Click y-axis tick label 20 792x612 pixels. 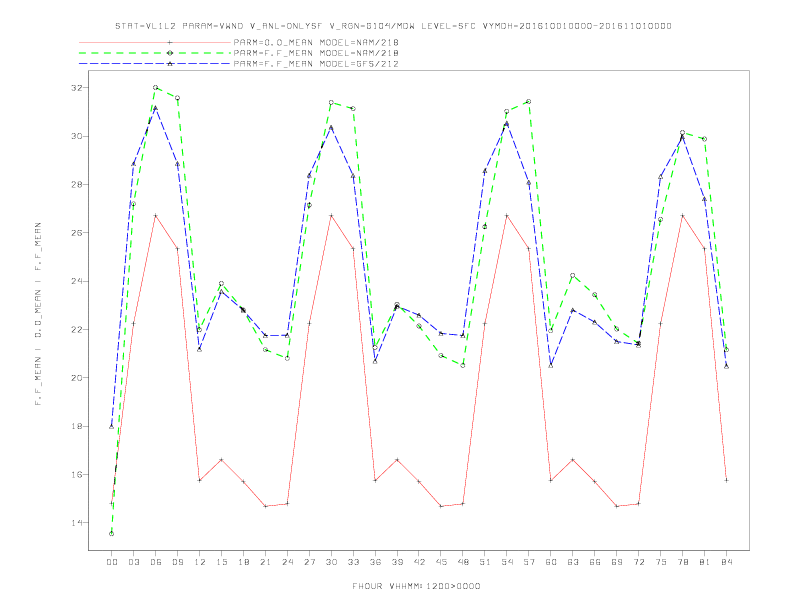coord(77,378)
